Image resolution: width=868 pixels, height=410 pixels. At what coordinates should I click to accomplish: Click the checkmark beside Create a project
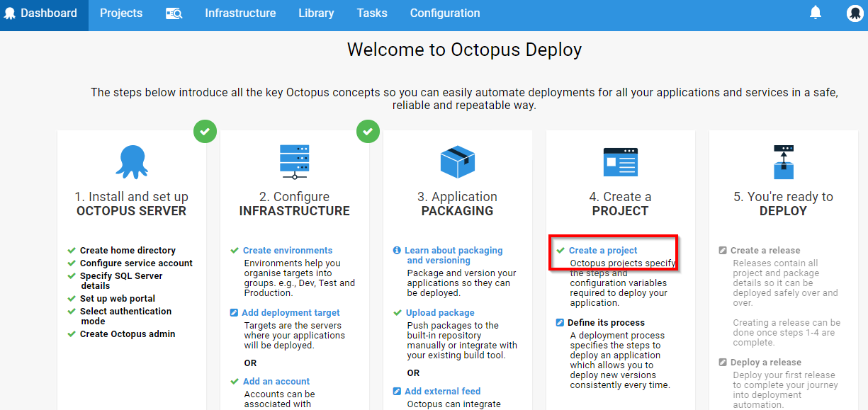click(560, 251)
